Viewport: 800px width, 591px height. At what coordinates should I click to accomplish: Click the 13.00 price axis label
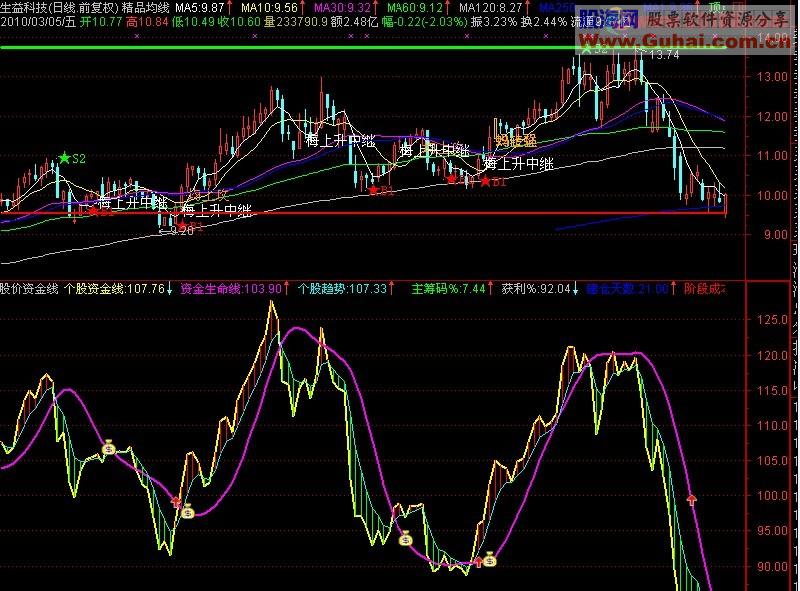772,77
